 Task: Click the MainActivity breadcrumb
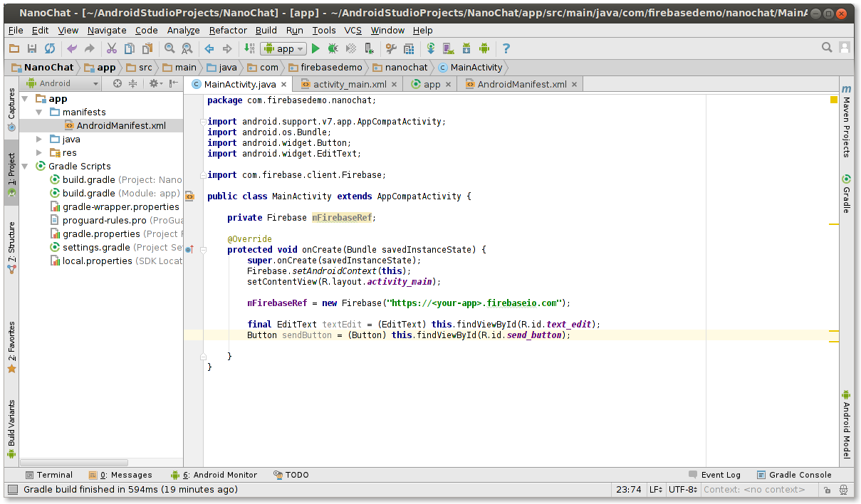tap(471, 68)
